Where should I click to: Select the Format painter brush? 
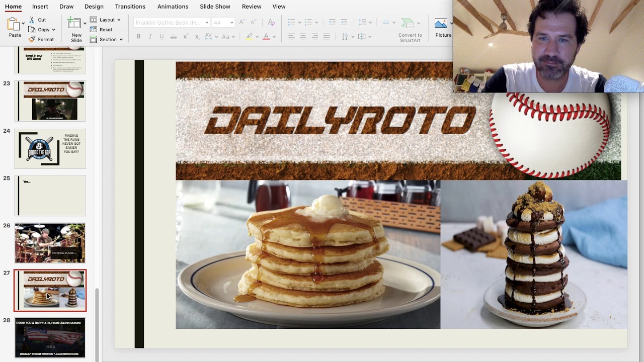click(32, 39)
